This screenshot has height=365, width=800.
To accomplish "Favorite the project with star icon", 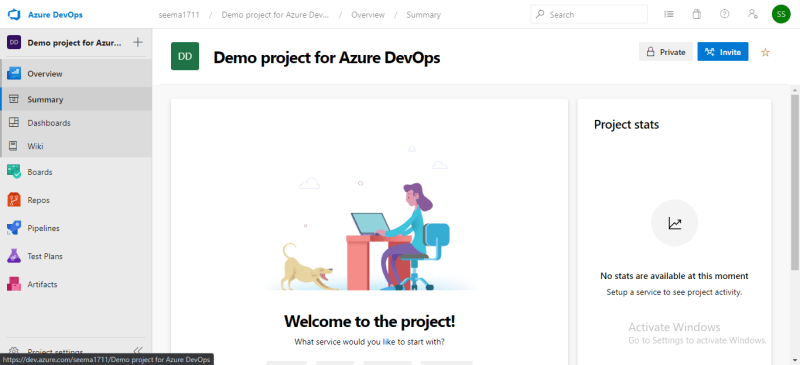I will 765,52.
